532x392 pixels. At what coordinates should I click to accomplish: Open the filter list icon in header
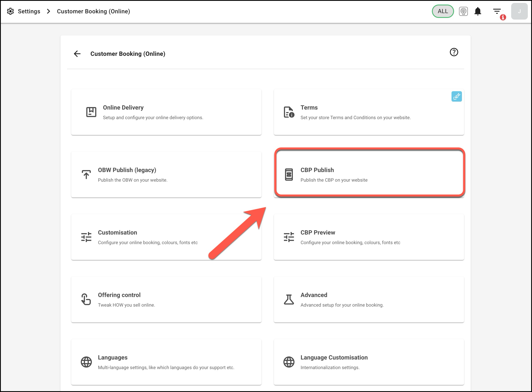497,11
